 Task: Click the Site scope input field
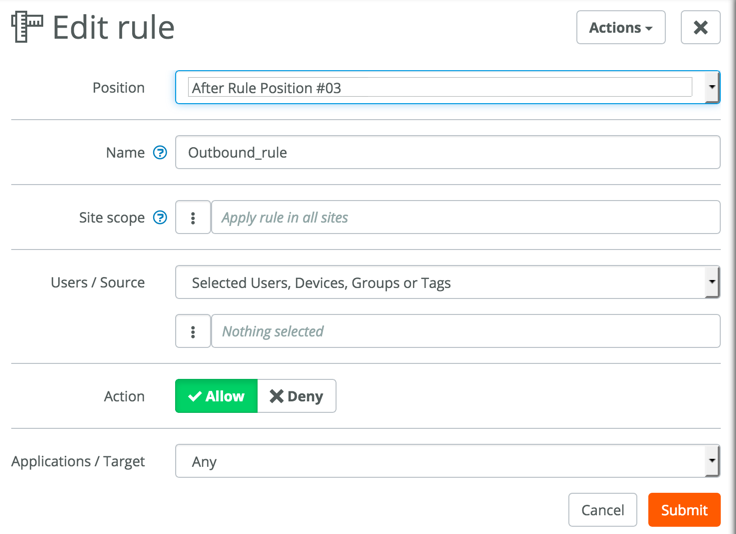[465, 218]
